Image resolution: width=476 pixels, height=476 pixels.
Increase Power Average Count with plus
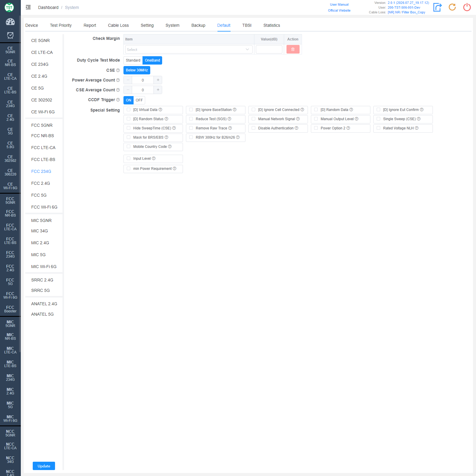click(x=158, y=80)
